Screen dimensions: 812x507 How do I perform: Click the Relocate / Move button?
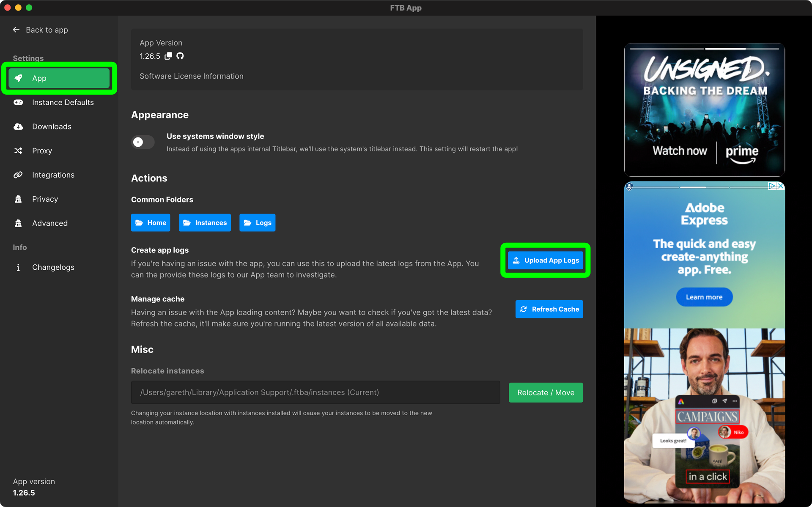pyautogui.click(x=546, y=392)
